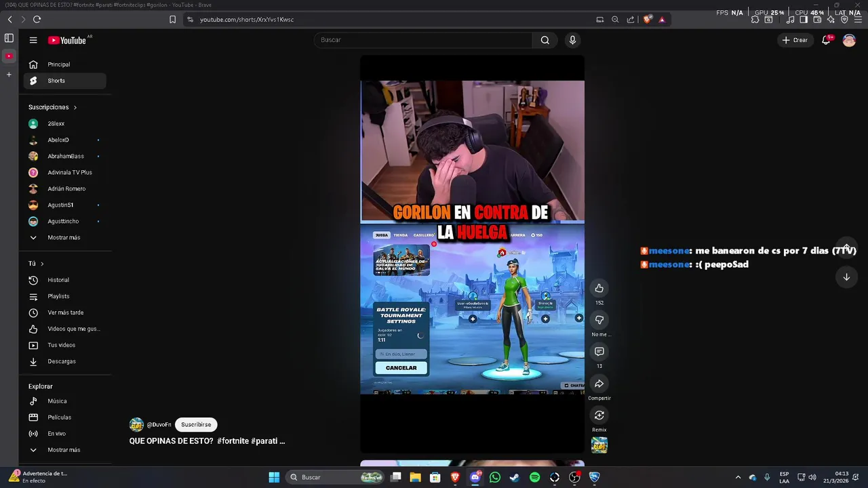Open the AbeloxD subscription channel
The image size is (868, 488).
point(65,140)
